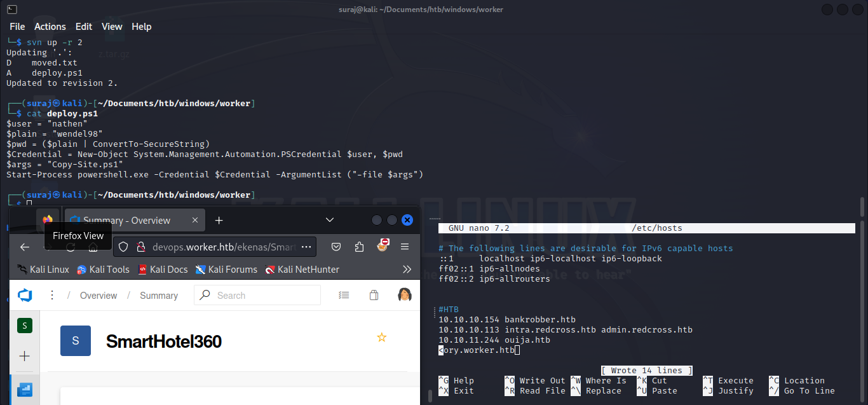The image size is (868, 405).
Task: Open the Kali Forums bookmark
Action: tap(227, 270)
